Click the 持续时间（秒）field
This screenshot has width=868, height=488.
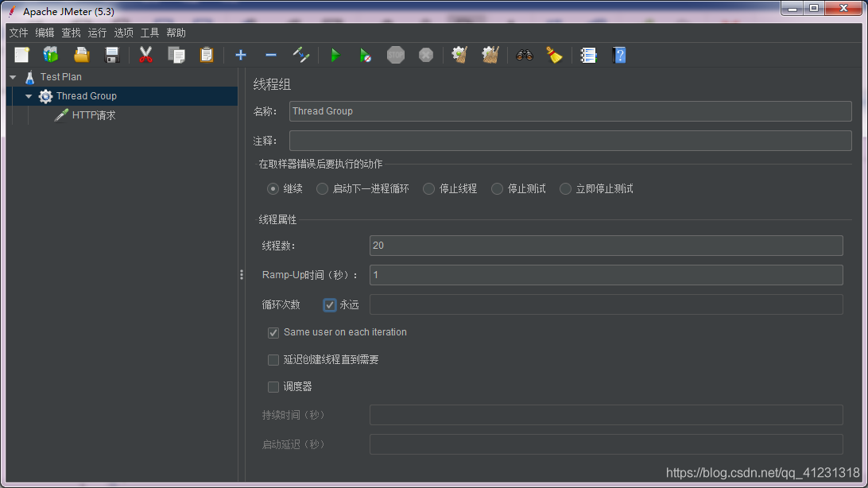point(606,415)
